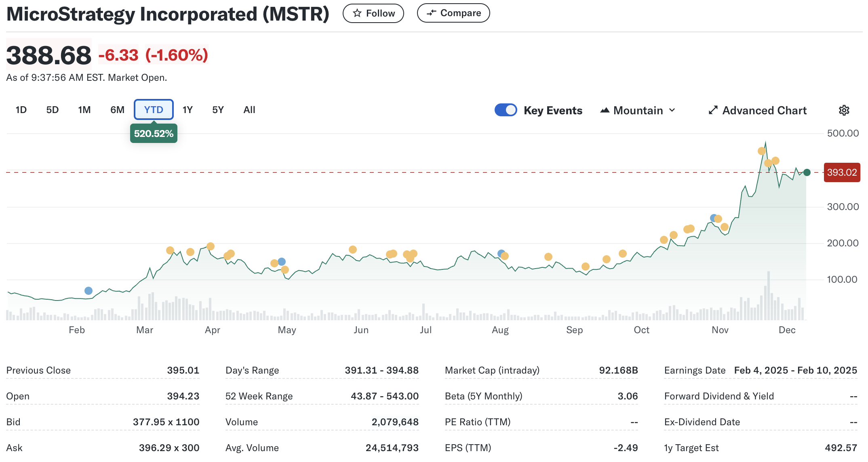The width and height of the screenshot is (868, 462).
Task: Open the Compare feature
Action: 453,13
